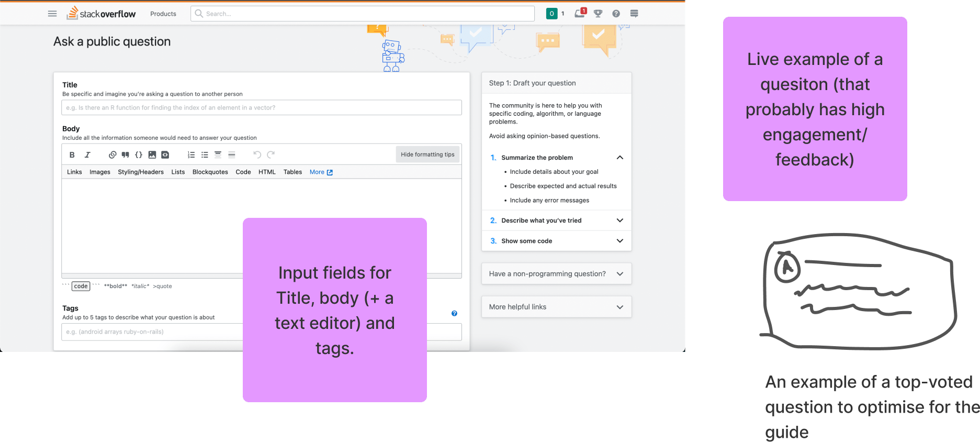Click the '>quote' formatting hint

[162, 286]
